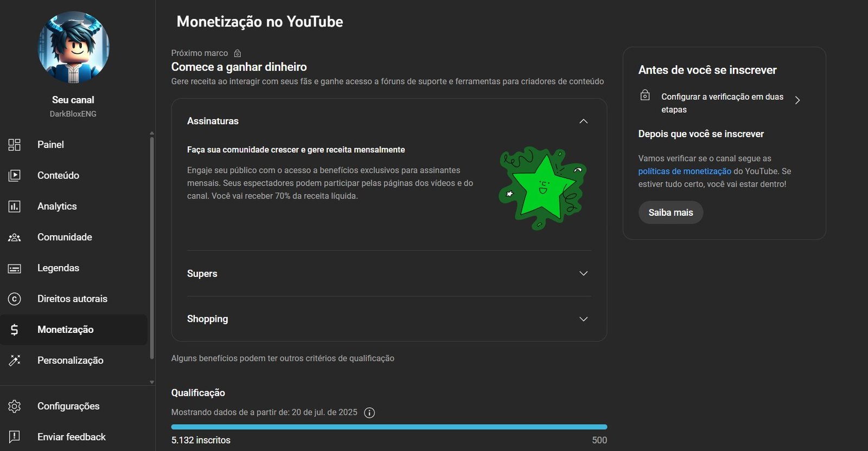Click the Monetização no YouTube title
868x451 pixels.
tap(260, 22)
